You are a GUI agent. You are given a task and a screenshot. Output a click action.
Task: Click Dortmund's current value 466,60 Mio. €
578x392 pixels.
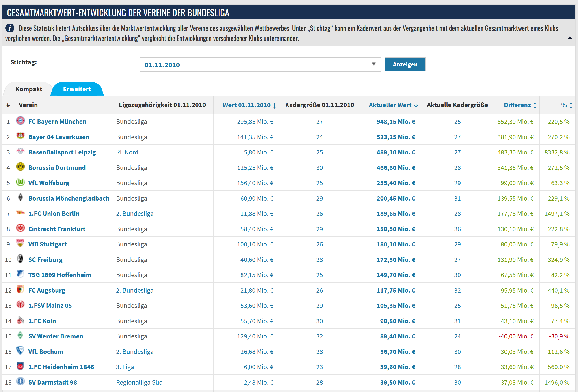(396, 168)
